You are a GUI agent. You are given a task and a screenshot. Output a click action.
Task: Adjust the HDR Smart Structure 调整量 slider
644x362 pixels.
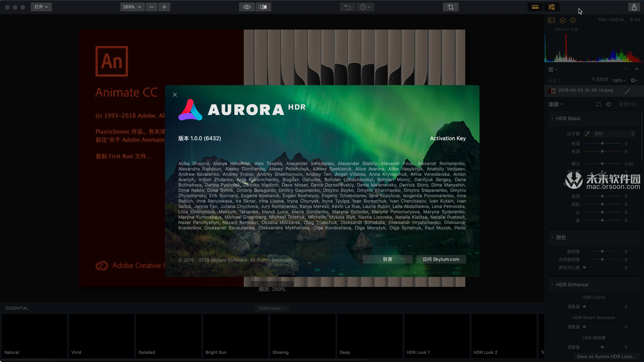pyautogui.click(x=602, y=327)
